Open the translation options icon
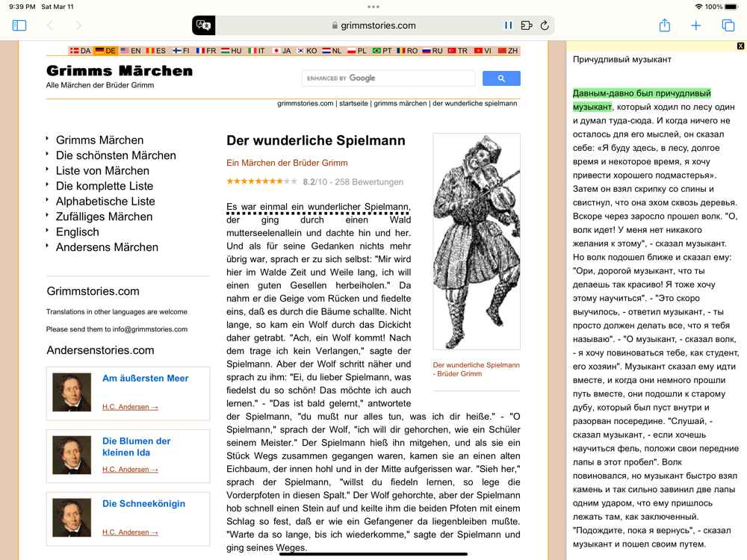Image resolution: width=747 pixels, height=560 pixels. (x=203, y=25)
